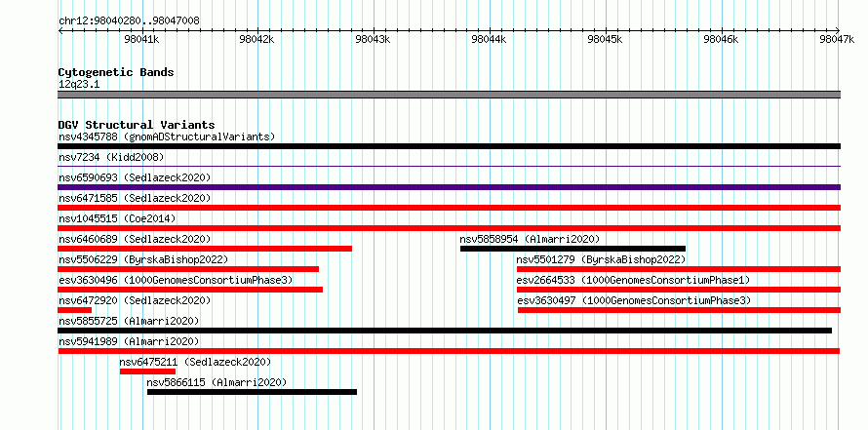The height and width of the screenshot is (430, 868).
Task: Open the nsv5501279 (ByrskaBishop2022) label
Action: [601, 259]
